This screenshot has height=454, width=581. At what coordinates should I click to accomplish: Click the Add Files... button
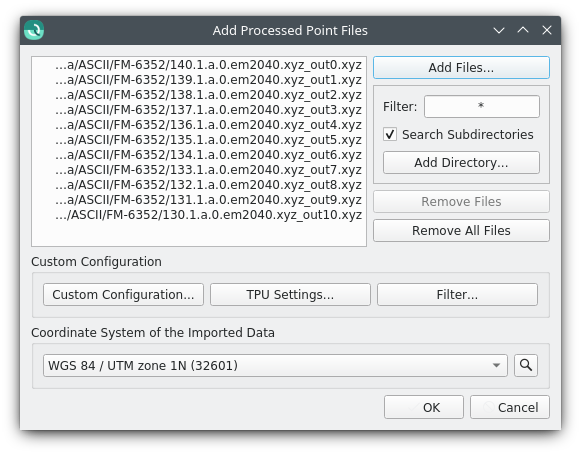point(461,67)
